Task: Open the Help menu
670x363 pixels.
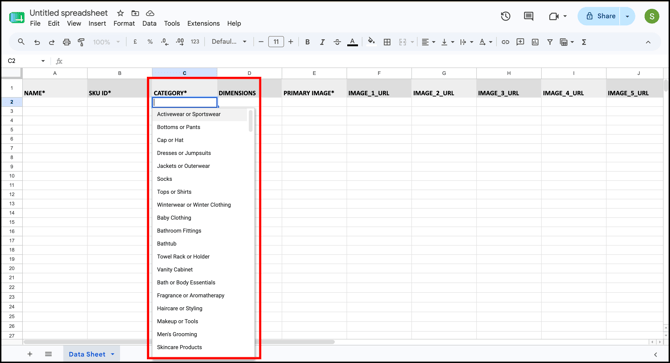Action: click(x=234, y=23)
